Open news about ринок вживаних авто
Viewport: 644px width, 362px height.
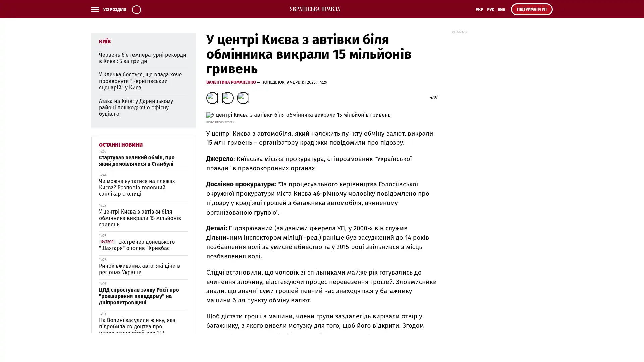tap(139, 269)
